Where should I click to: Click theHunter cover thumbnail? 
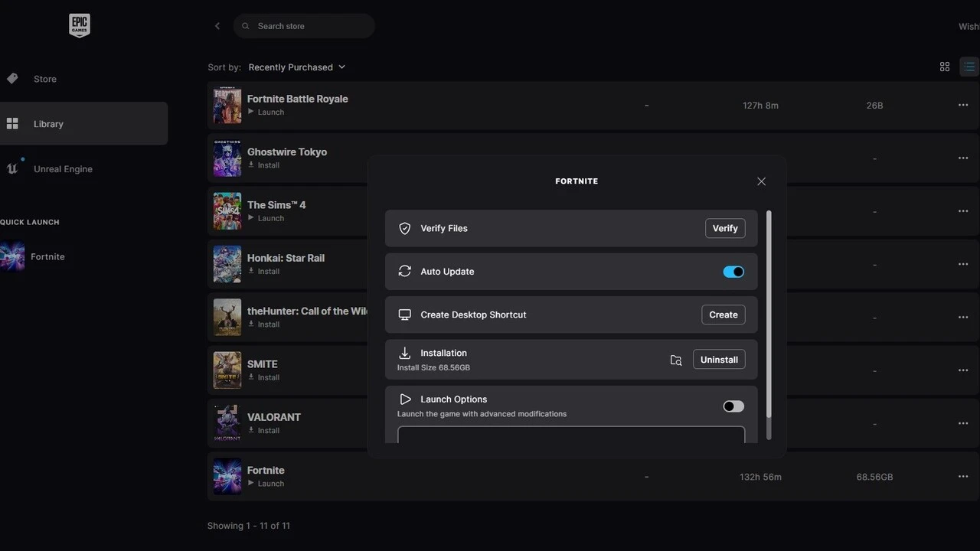click(227, 318)
